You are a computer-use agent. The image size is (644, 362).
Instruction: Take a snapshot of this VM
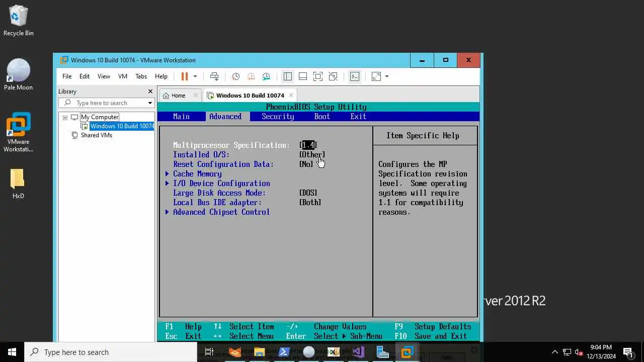[x=235, y=76]
